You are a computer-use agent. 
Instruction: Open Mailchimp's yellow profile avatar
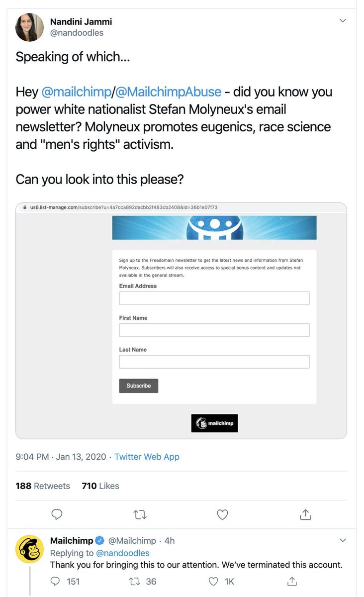click(30, 549)
